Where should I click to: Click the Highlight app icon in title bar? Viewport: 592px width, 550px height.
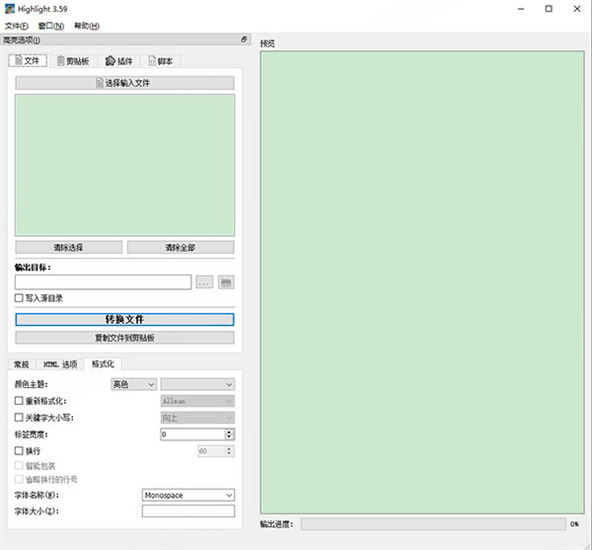click(x=9, y=9)
